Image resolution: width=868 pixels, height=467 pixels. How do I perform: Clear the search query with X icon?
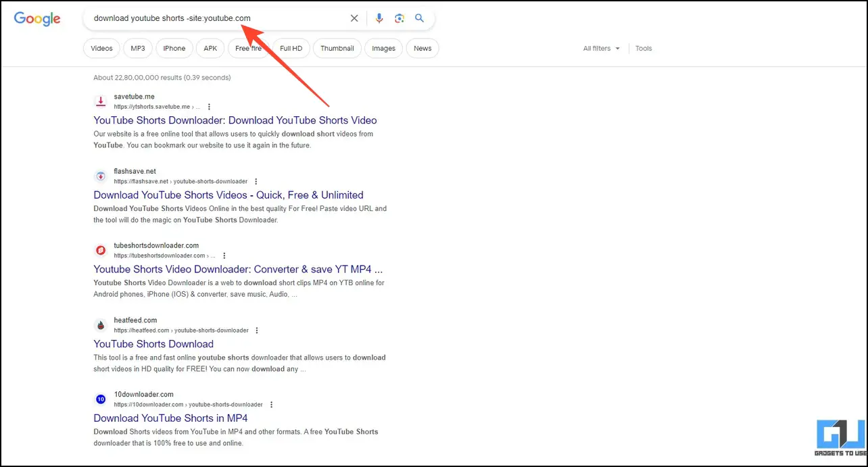click(x=354, y=18)
